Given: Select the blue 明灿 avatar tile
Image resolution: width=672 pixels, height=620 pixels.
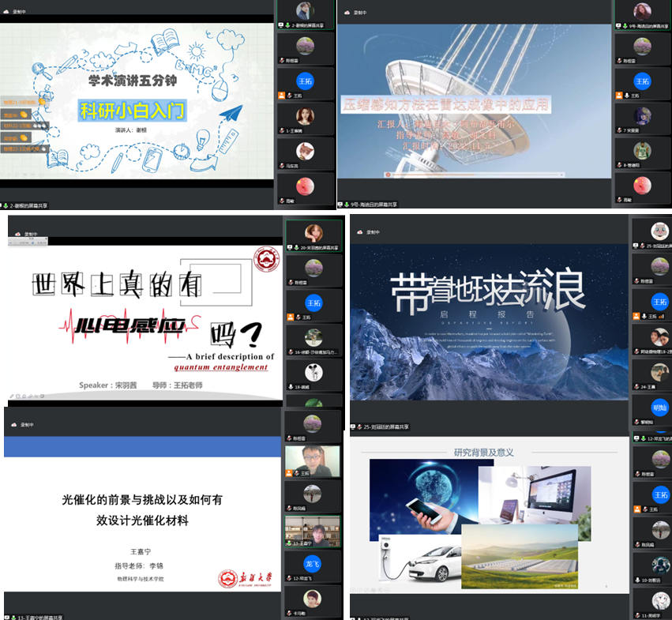Looking at the screenshot, I should (x=659, y=408).
